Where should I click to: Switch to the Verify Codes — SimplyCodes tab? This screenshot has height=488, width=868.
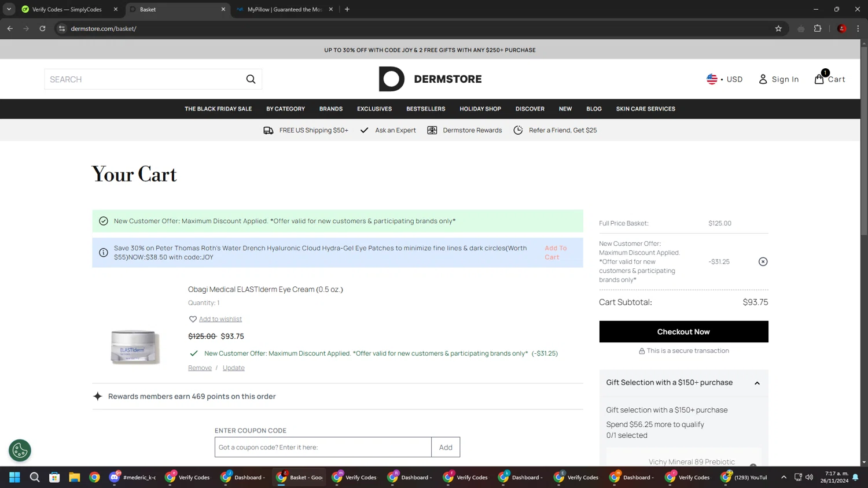pos(68,9)
